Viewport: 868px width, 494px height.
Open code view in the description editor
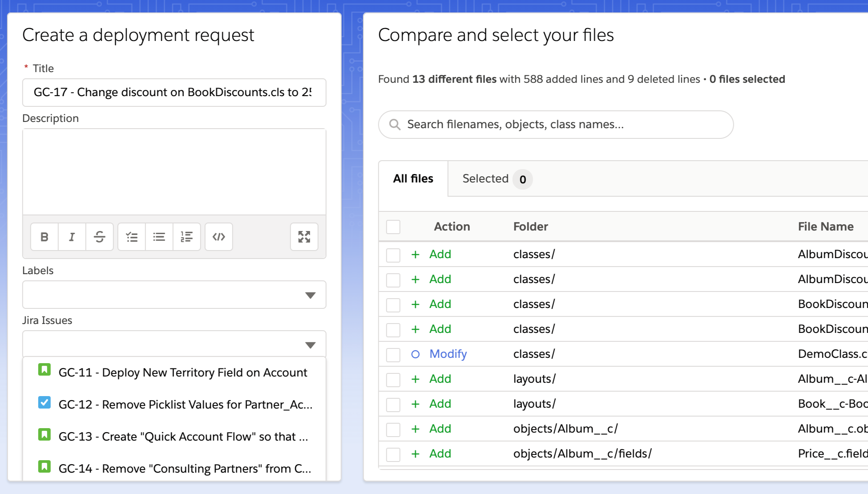coord(218,237)
